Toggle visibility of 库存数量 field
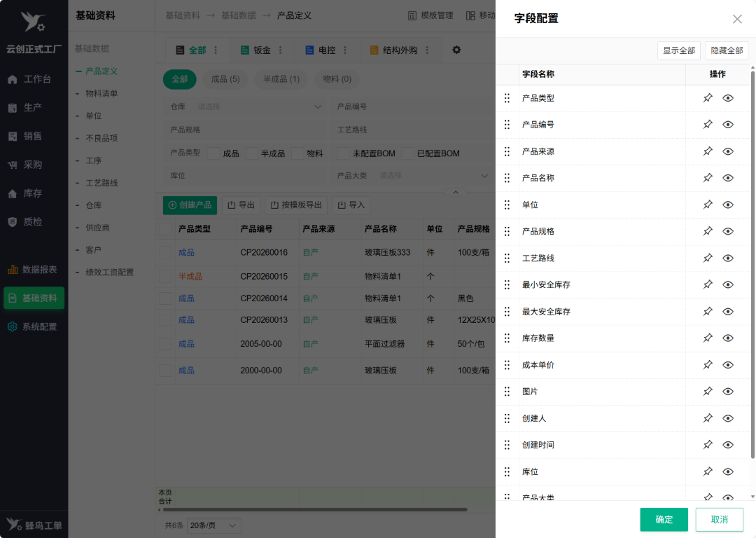 (728, 338)
